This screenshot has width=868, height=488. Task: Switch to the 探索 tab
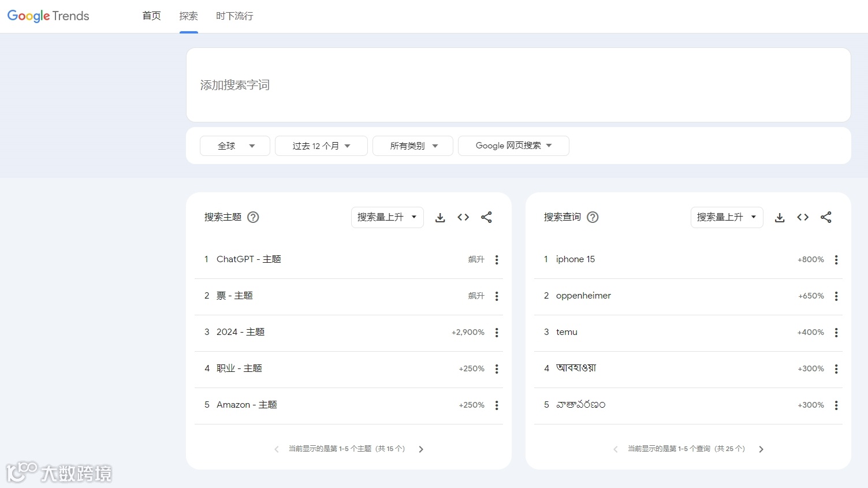pos(188,16)
